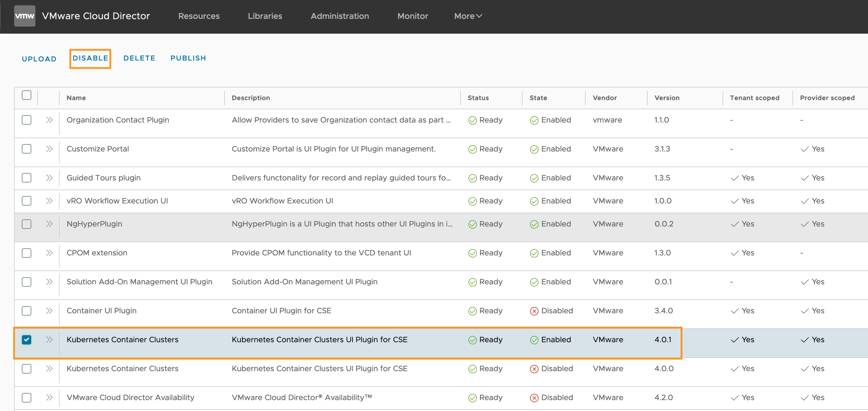This screenshot has height=411, width=868.
Task: Click Ready icon for NgHyperPlugin row
Action: point(472,225)
